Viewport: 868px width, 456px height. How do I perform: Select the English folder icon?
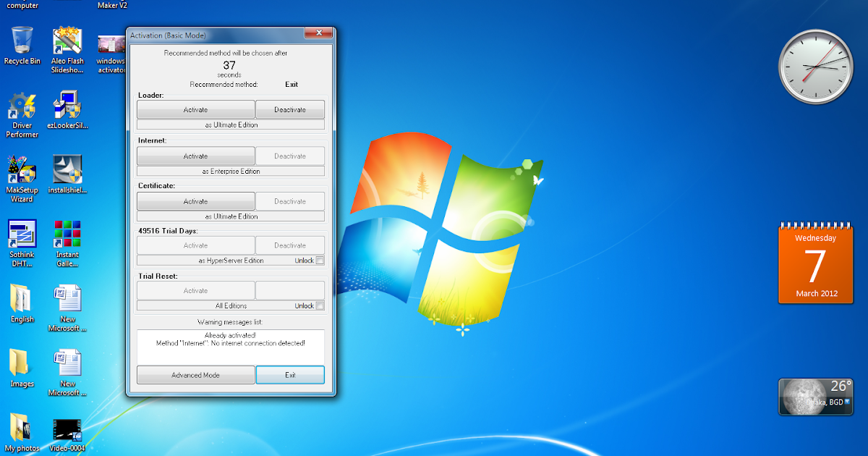pyautogui.click(x=22, y=303)
